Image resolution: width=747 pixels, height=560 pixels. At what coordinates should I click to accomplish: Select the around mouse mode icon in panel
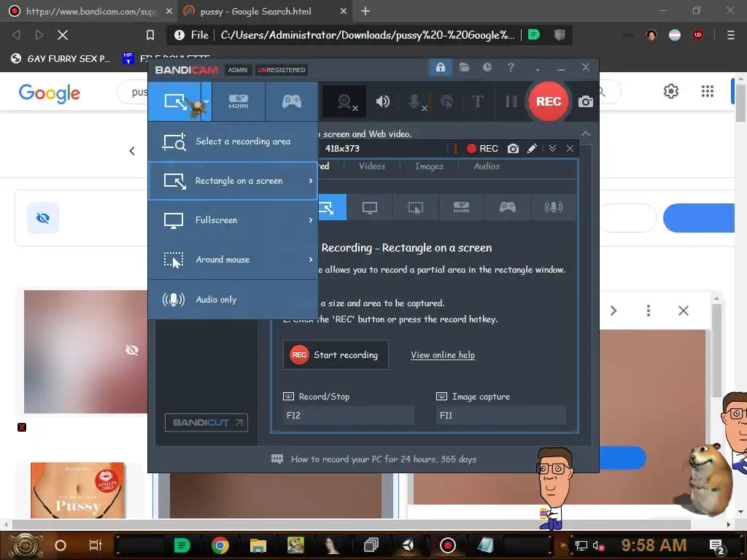pyautogui.click(x=415, y=208)
